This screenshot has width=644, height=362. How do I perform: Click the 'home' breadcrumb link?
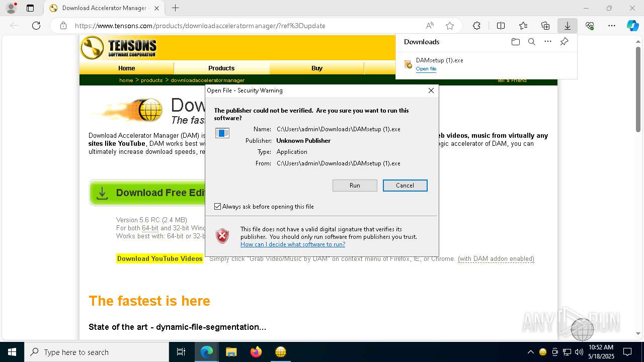[126, 80]
